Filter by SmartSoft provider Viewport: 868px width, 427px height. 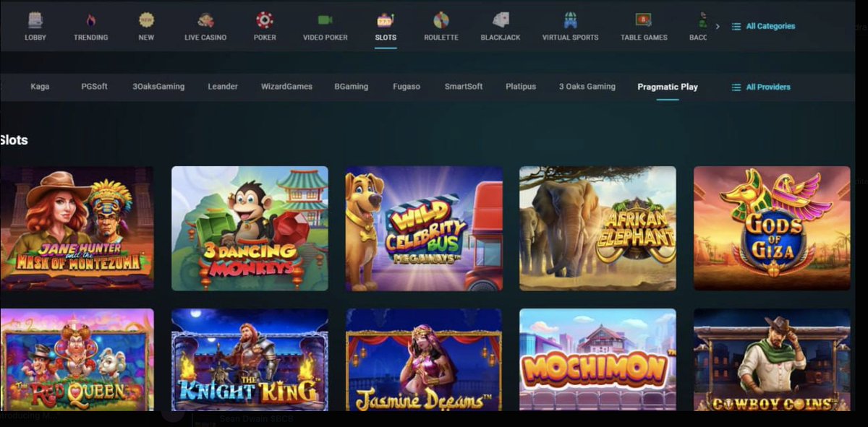464,87
